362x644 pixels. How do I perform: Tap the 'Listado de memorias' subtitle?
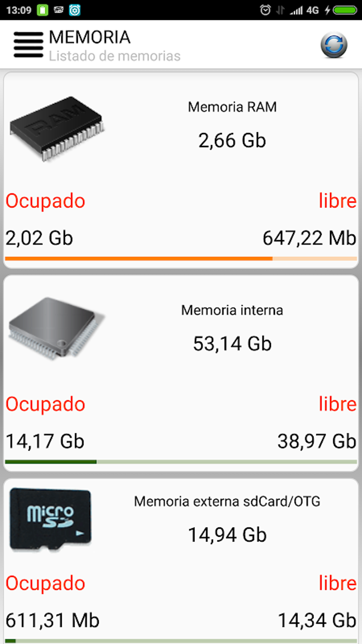pyautogui.click(x=115, y=56)
